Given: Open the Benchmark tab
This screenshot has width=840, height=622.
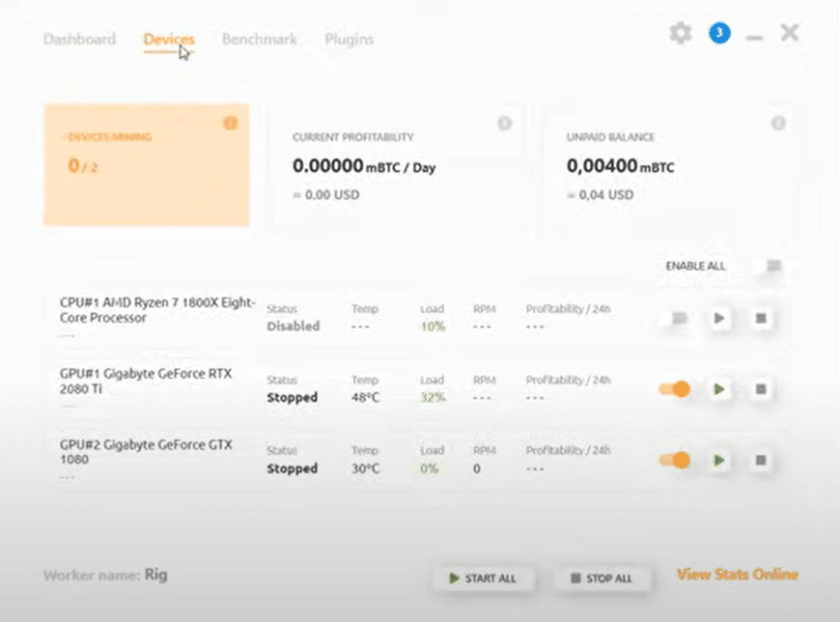Looking at the screenshot, I should point(260,39).
